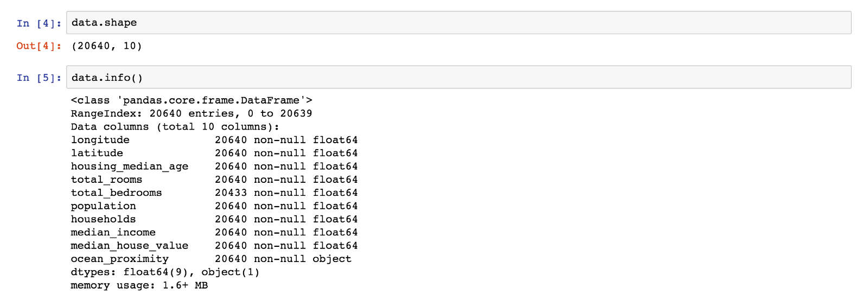Click the latitude column row
Image resolution: width=868 pixels, height=300 pixels.
pos(214,153)
